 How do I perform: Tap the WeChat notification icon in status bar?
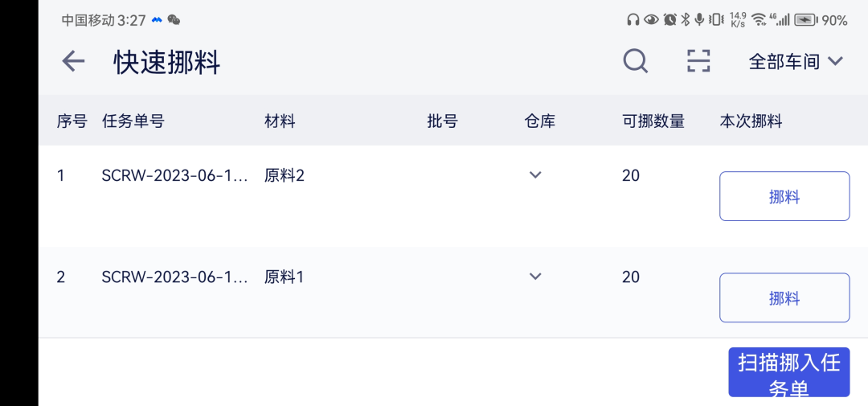174,20
